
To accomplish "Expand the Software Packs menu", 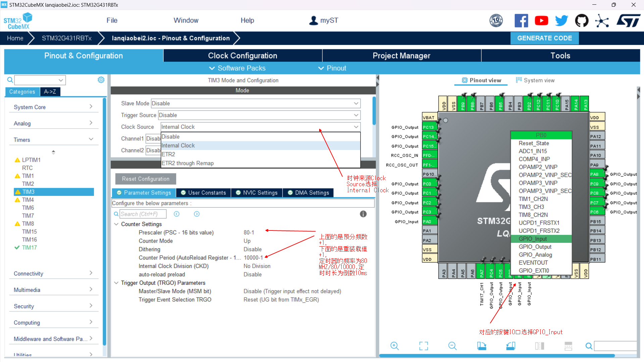I will click(x=237, y=68).
